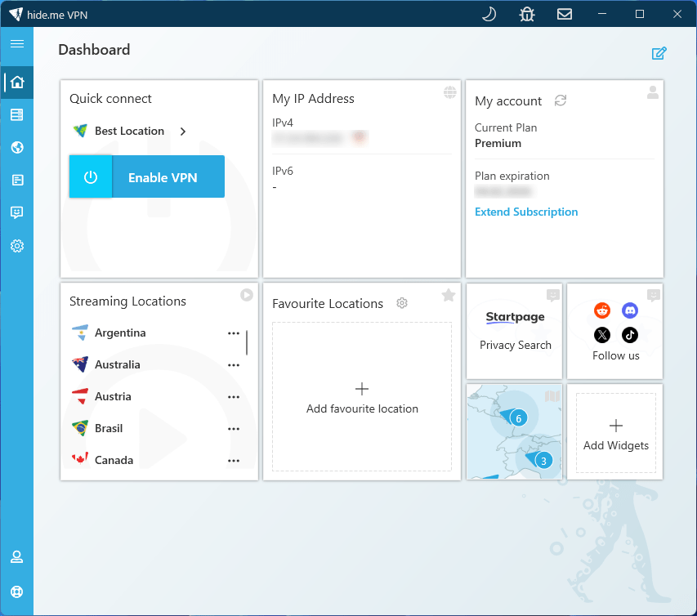Click the bug report icon in title bar
The width and height of the screenshot is (697, 616).
click(x=527, y=14)
